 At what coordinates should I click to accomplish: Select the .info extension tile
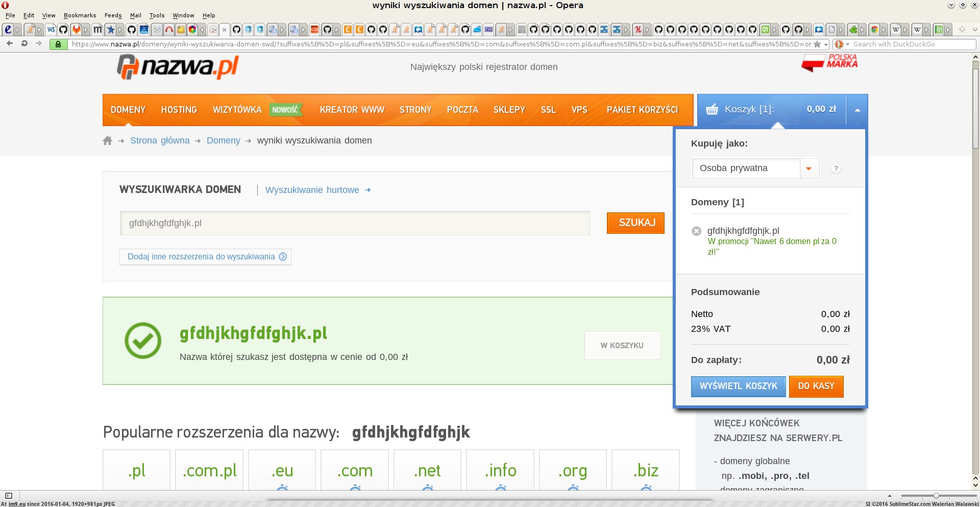[500, 470]
